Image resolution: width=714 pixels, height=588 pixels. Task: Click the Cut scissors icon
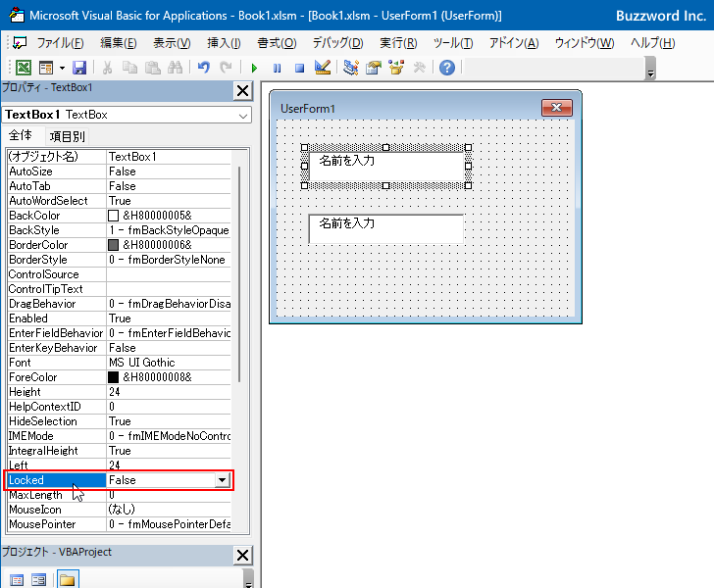pos(108,68)
